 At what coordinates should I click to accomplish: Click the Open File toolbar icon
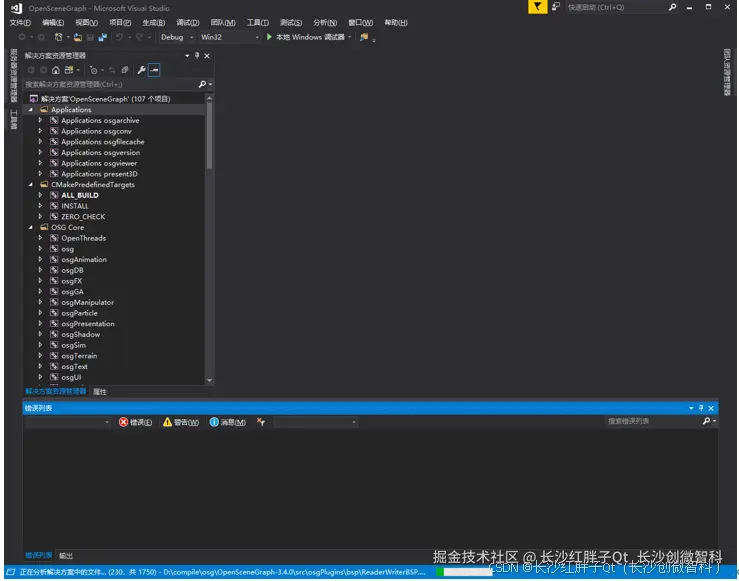78,37
